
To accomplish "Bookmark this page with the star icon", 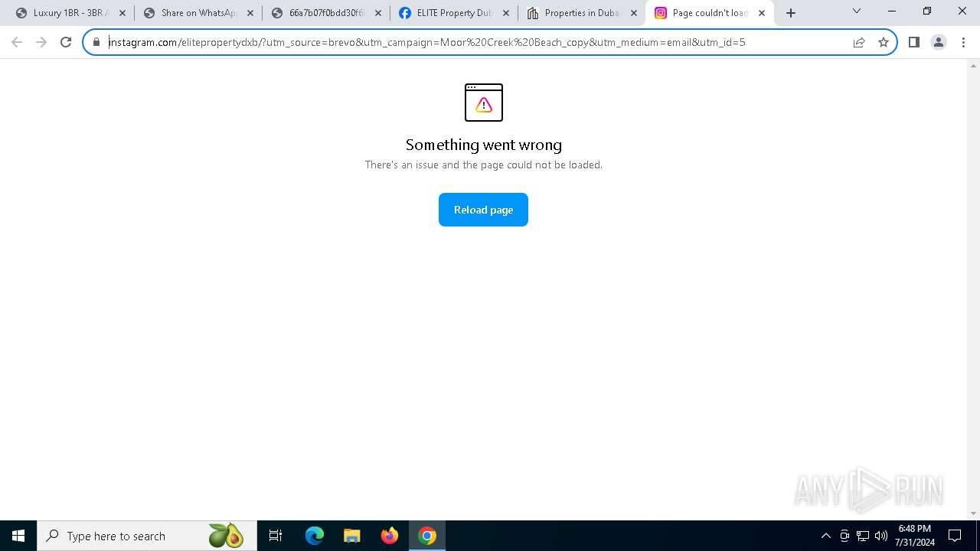I will [884, 42].
